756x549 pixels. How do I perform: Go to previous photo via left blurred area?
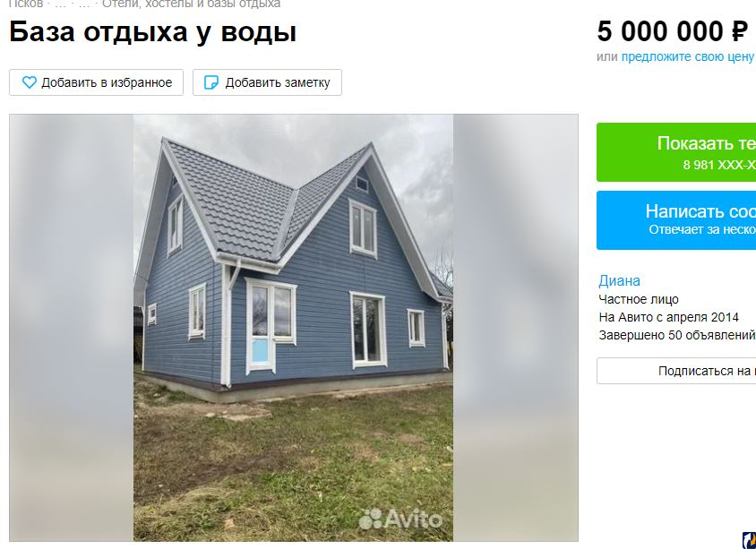click(72, 328)
